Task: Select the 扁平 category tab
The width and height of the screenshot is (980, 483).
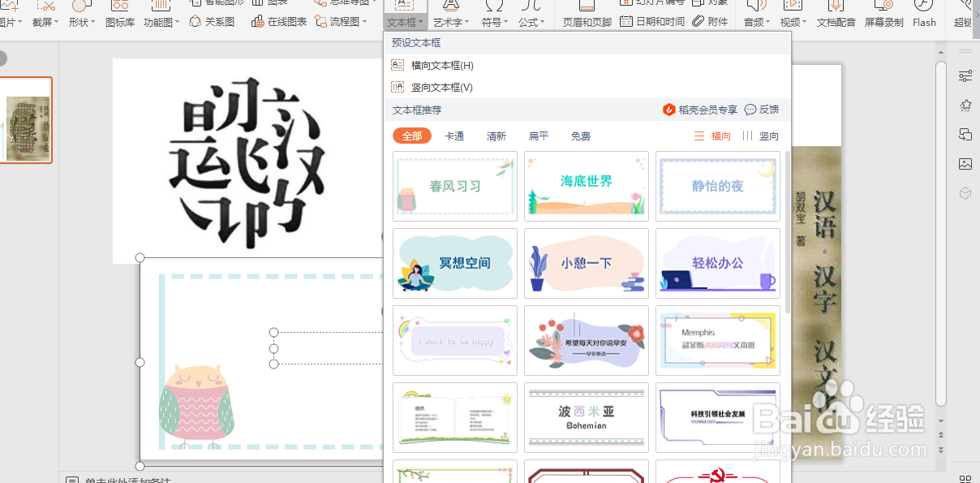Action: click(x=539, y=136)
